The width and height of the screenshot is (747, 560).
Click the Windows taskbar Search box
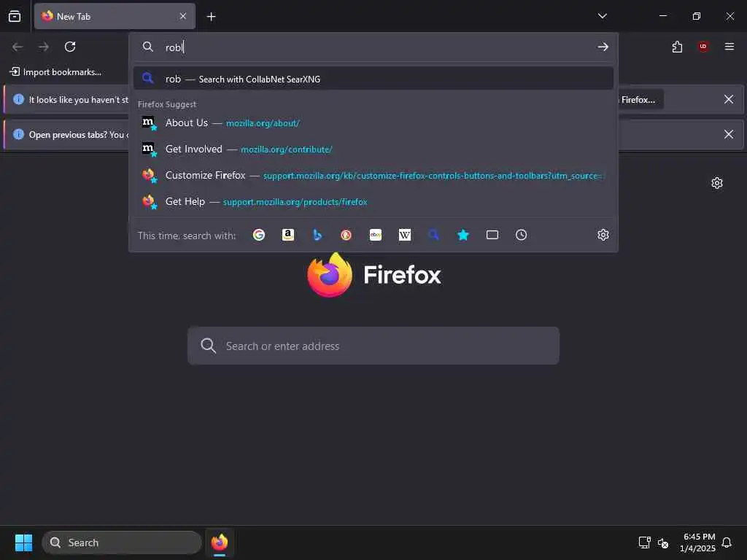pyautogui.click(x=122, y=542)
